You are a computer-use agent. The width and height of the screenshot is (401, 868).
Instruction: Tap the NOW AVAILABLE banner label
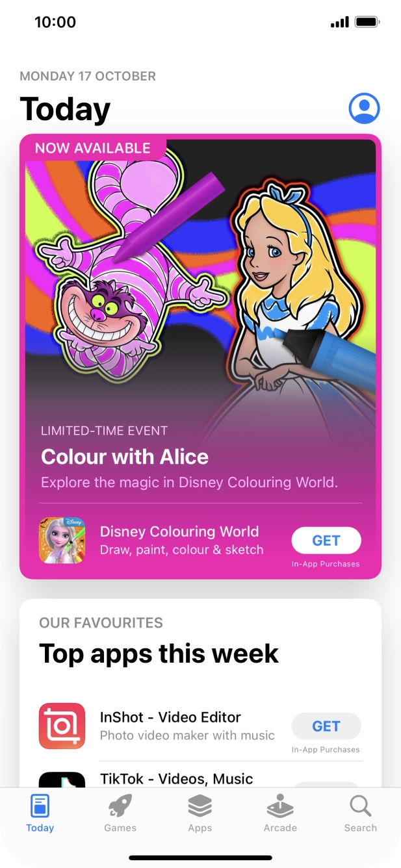(x=93, y=148)
